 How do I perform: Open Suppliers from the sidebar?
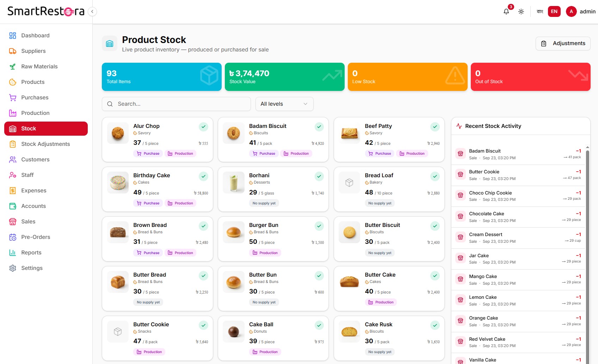(46, 51)
